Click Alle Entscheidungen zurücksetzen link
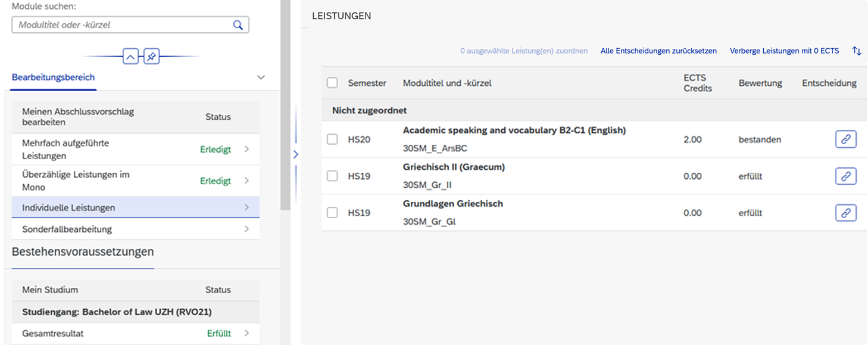The height and width of the screenshot is (345, 868). click(x=658, y=51)
